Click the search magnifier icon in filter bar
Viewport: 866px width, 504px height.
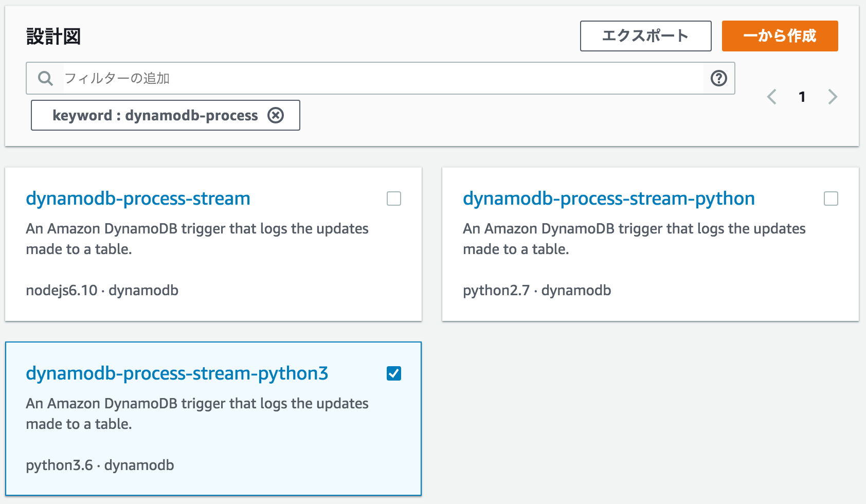point(45,78)
